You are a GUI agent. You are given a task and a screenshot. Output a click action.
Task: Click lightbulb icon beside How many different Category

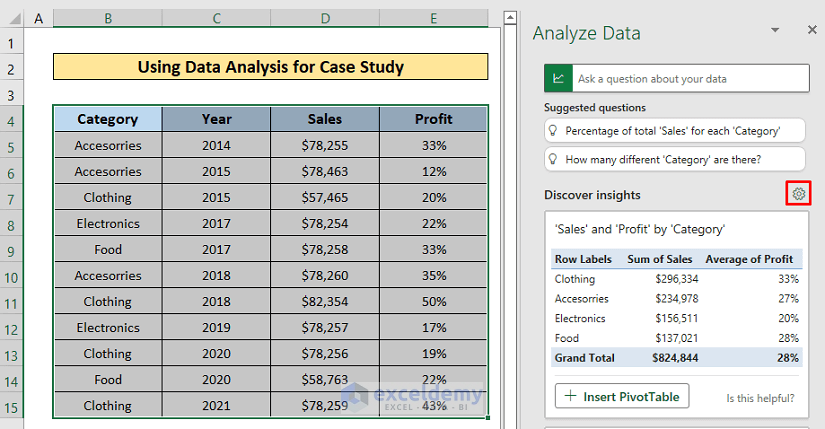coord(553,159)
